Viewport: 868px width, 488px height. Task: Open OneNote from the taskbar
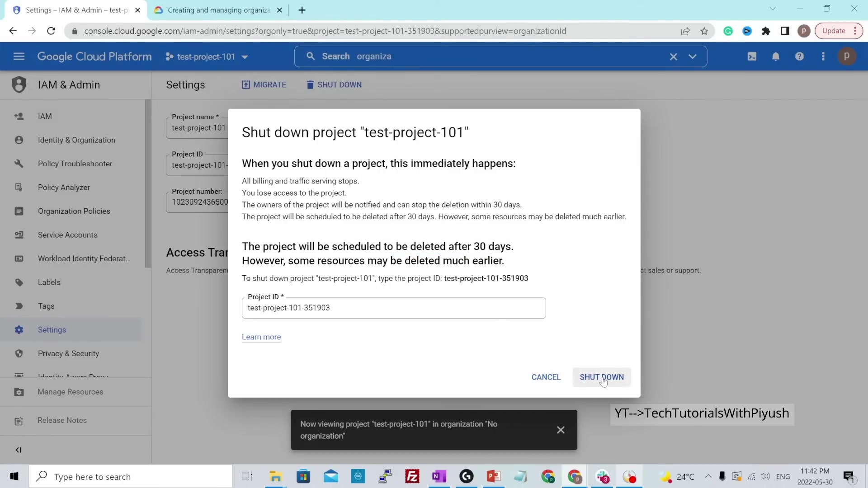[439, 476]
